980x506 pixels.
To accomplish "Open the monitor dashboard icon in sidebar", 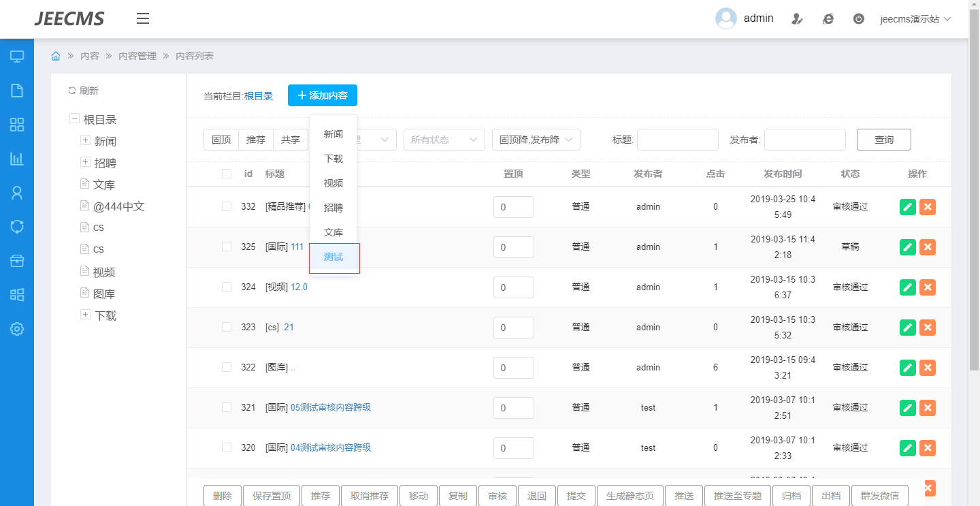I will pos(17,57).
